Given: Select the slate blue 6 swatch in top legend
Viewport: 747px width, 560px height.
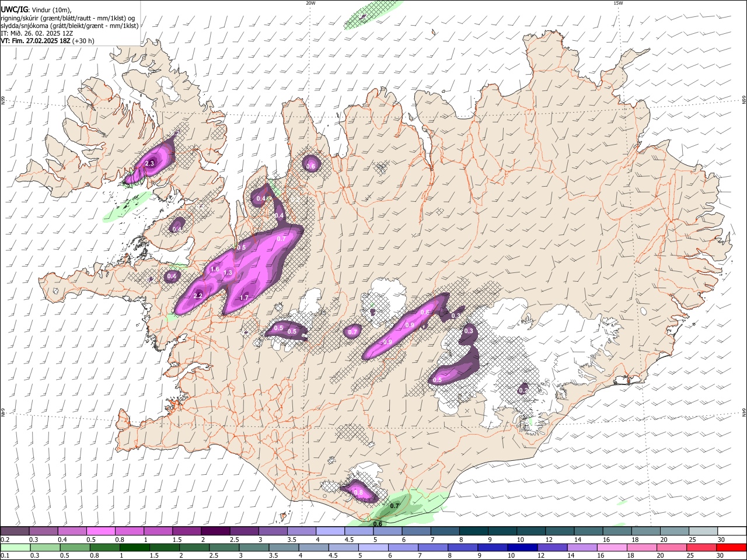Looking at the screenshot, I should click(417, 531).
